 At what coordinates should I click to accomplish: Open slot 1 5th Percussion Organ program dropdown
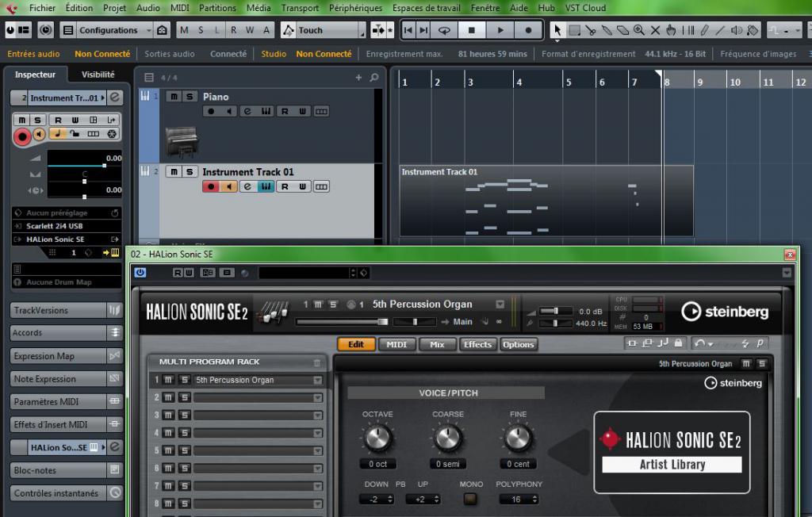[x=317, y=381]
